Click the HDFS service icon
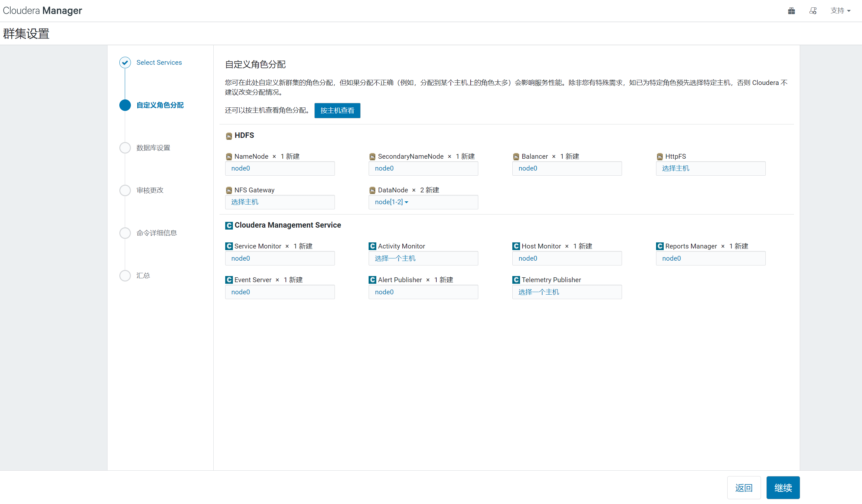Viewport: 862px width, 504px height. pyautogui.click(x=229, y=135)
